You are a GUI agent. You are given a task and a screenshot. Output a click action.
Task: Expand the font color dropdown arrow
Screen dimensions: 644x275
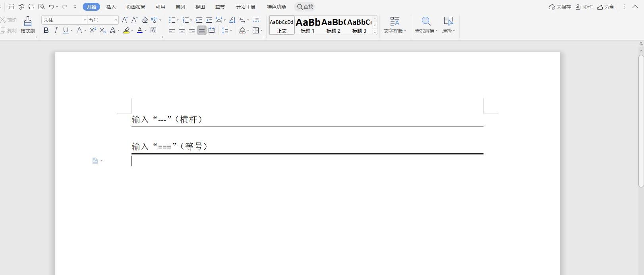145,31
